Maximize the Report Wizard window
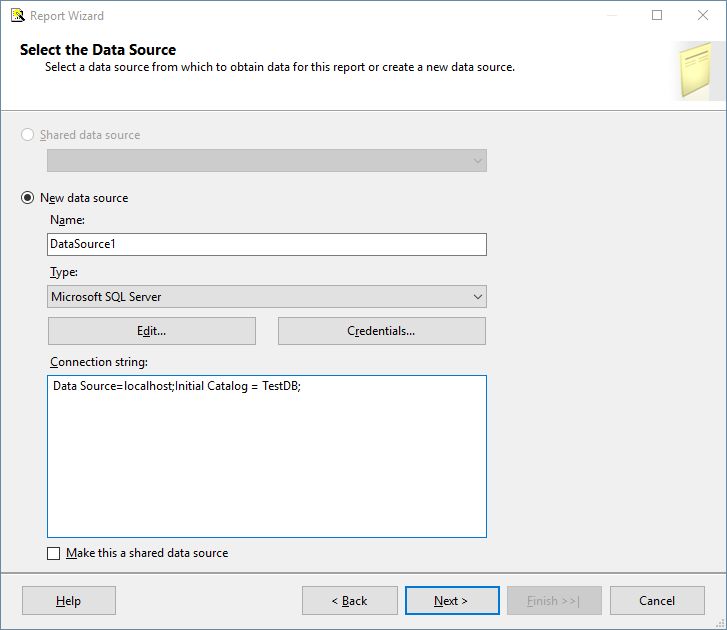The width and height of the screenshot is (727, 630). [657, 15]
